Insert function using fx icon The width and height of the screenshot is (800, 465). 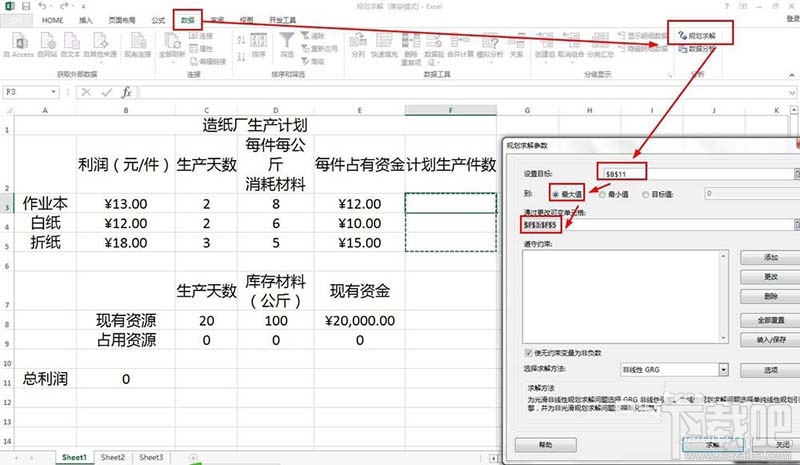click(x=126, y=92)
